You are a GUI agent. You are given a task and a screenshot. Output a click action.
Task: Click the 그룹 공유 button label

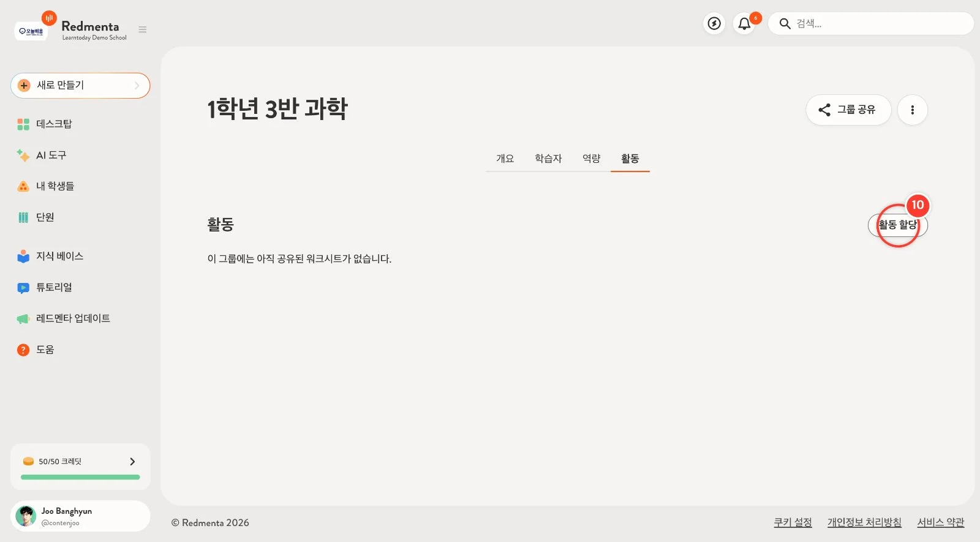856,109
